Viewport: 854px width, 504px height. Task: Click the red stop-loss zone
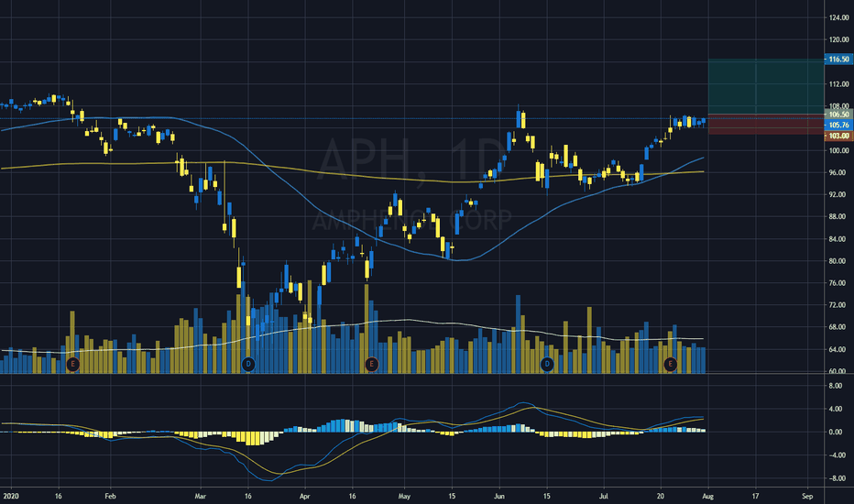coord(766,125)
